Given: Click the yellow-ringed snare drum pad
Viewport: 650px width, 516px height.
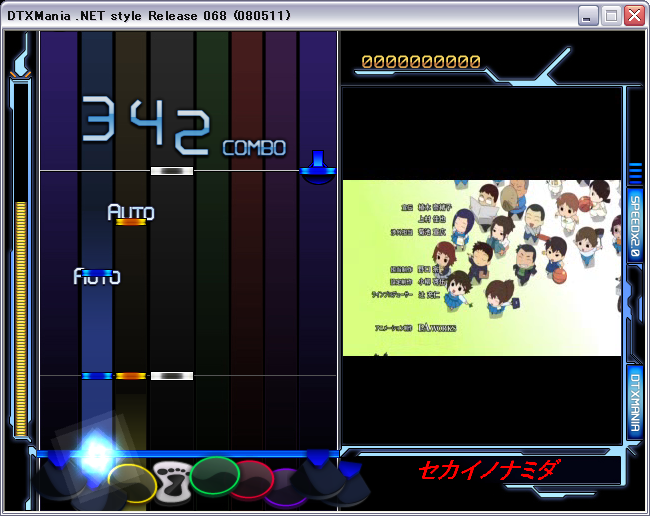Looking at the screenshot, I should [132, 484].
